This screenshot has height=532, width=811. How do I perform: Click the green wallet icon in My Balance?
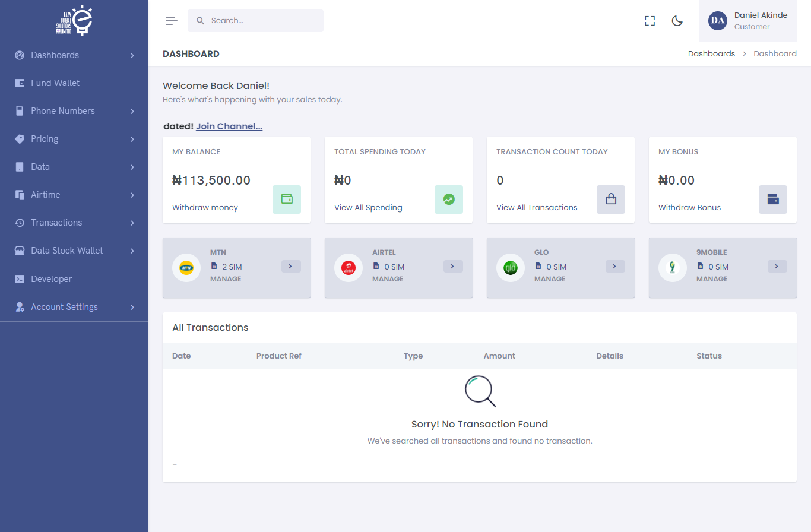(287, 199)
